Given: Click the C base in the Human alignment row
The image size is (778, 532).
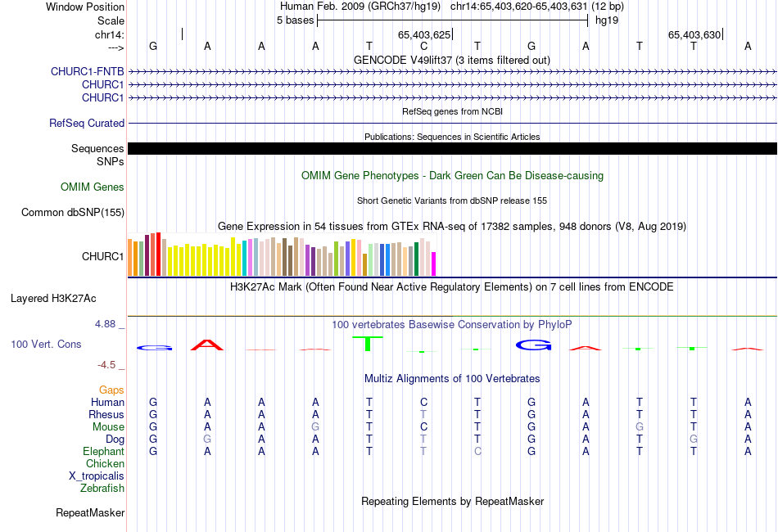Looking at the screenshot, I should (x=423, y=402).
